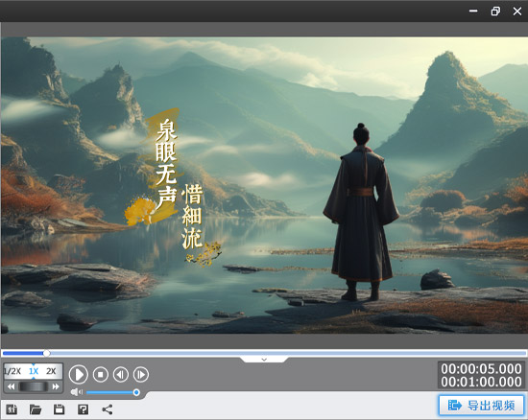Click 导出视频 export video button
The image size is (528, 420).
tap(482, 406)
